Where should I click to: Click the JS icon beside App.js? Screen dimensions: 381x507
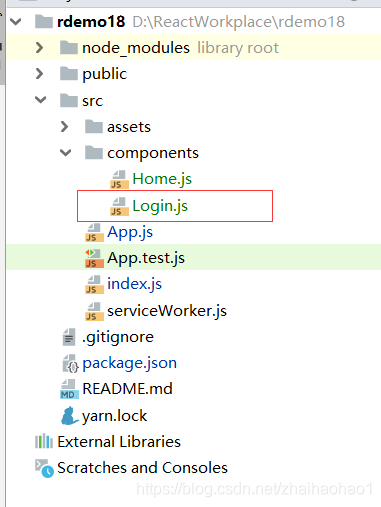tap(94, 232)
